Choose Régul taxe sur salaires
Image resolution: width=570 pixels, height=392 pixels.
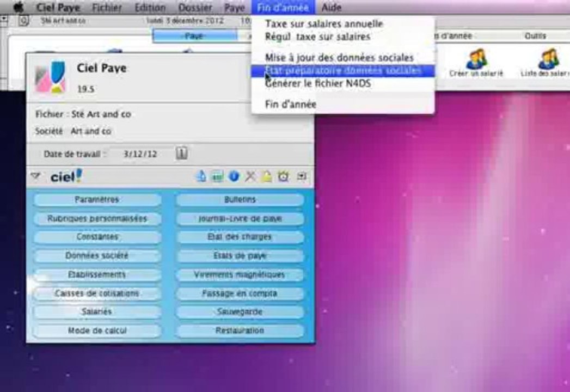click(x=342, y=36)
